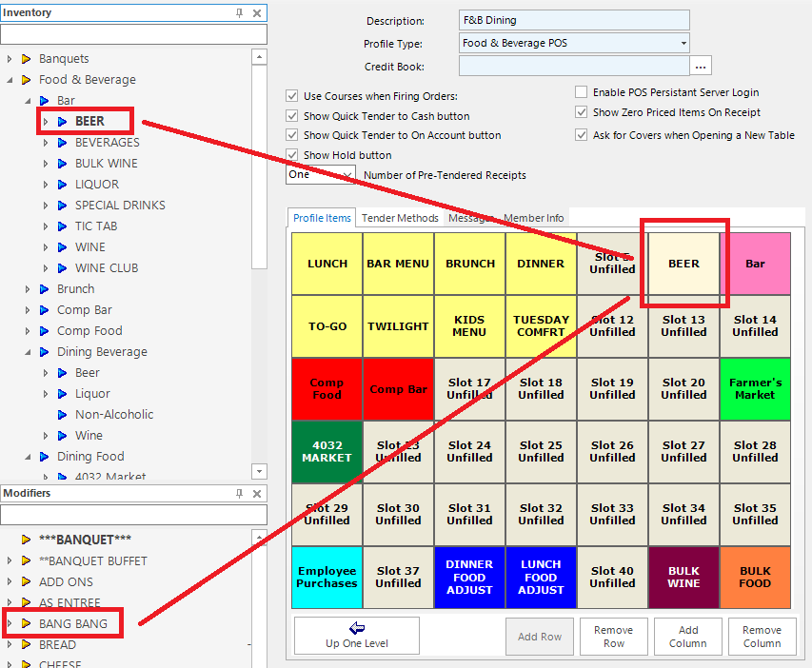Click the blue arrow icon beside LIQUOR under Bar
The height and width of the screenshot is (668, 812).
coord(63,185)
